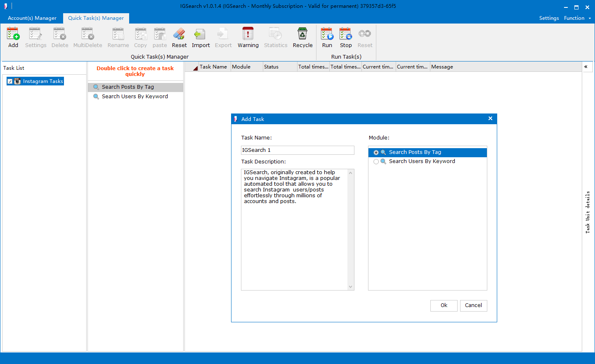Click the Module column header

[x=247, y=67]
